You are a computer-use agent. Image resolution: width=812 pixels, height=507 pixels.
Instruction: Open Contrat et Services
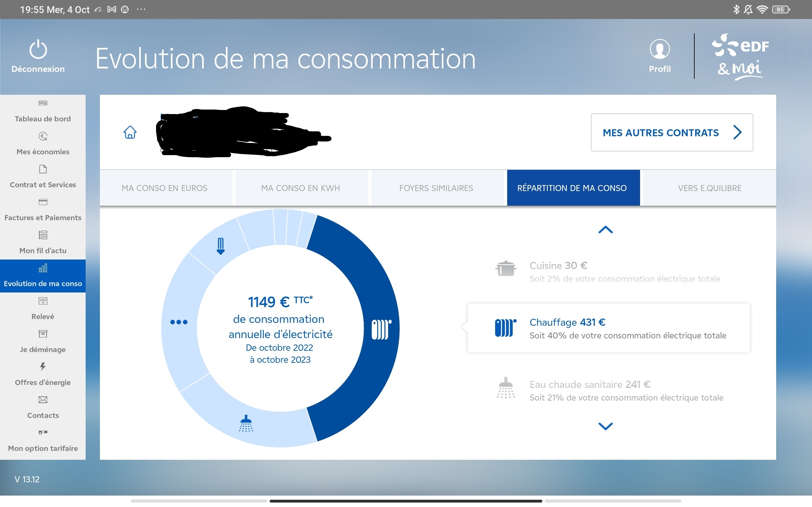point(43,177)
